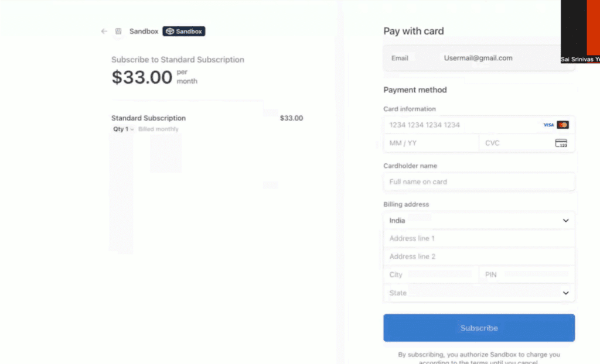
Task: Click the Email field with Usermail@gmail.com
Action: pyautogui.click(x=479, y=58)
